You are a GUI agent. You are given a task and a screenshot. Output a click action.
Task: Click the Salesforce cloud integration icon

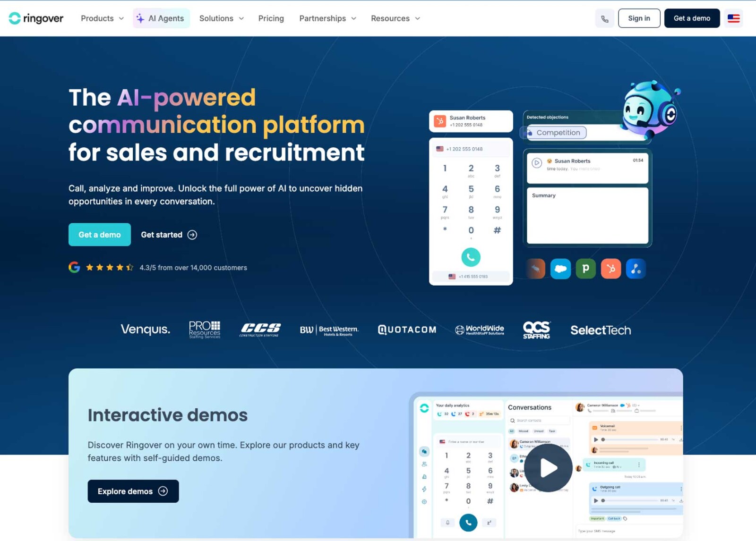click(560, 269)
